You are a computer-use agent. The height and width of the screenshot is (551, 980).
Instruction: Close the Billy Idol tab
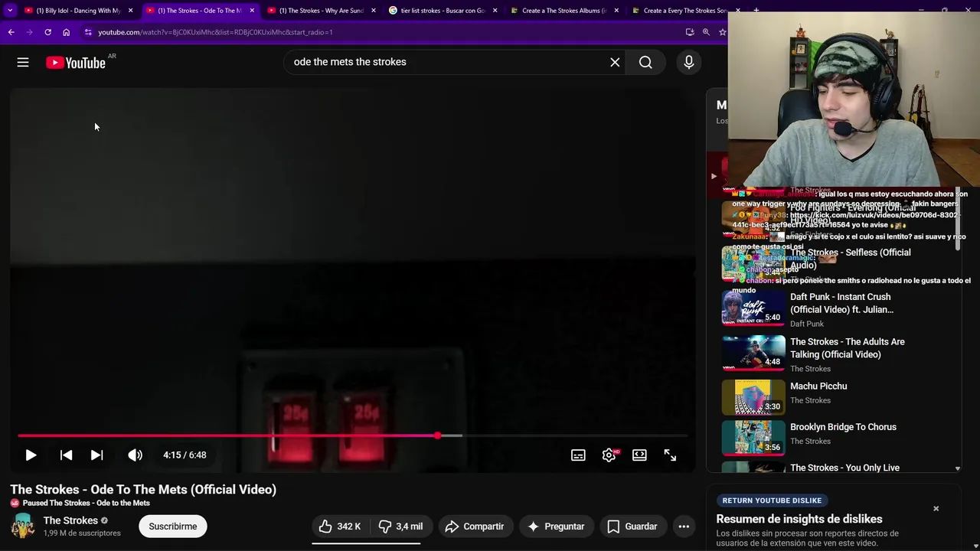[131, 11]
